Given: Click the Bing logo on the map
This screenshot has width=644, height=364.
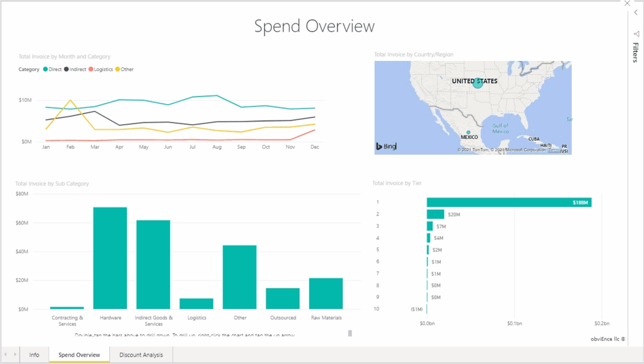Looking at the screenshot, I should point(385,146).
